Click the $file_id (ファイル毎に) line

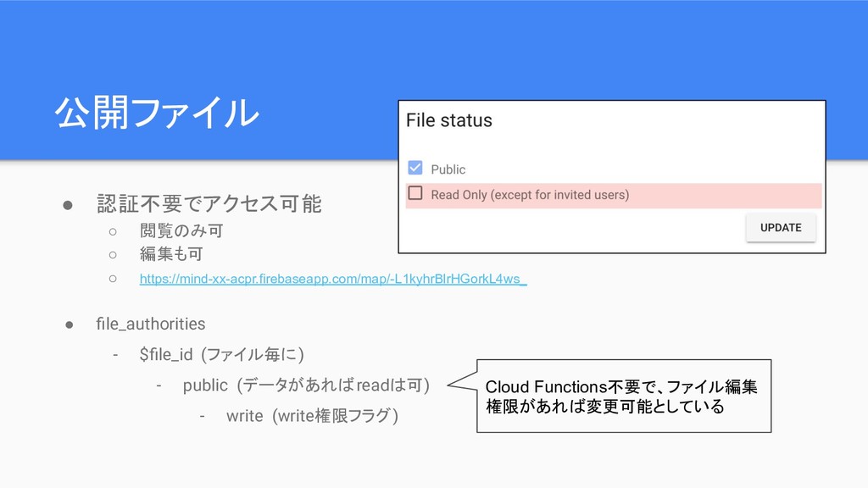pos(221,354)
